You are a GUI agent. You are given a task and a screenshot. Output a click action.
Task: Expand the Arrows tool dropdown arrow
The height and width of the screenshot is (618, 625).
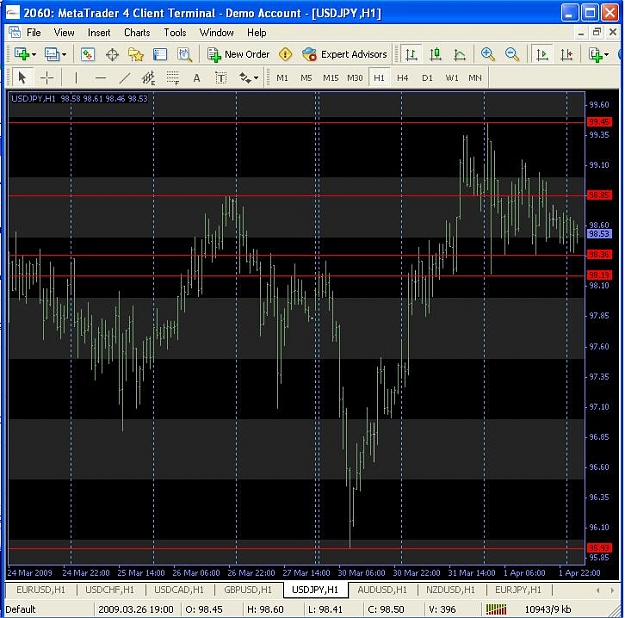tap(256, 77)
